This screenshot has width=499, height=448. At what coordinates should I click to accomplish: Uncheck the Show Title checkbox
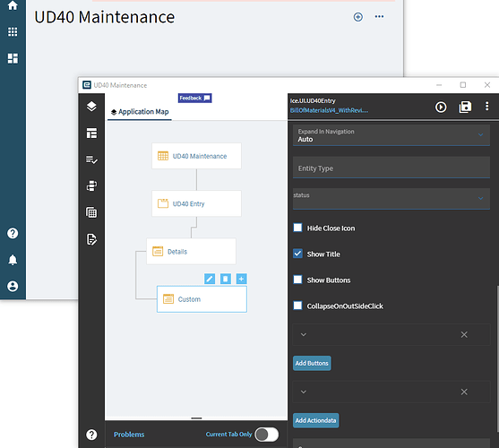[x=297, y=254]
